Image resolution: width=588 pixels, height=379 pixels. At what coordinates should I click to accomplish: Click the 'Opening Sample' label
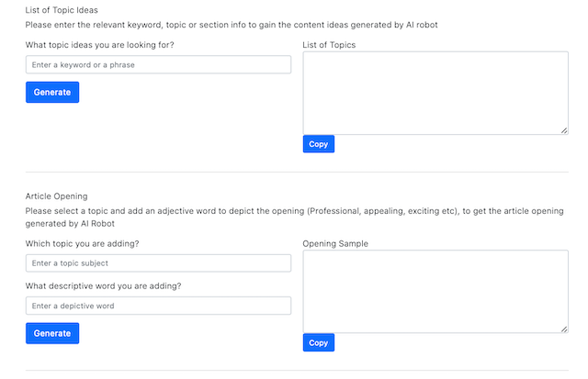point(335,244)
